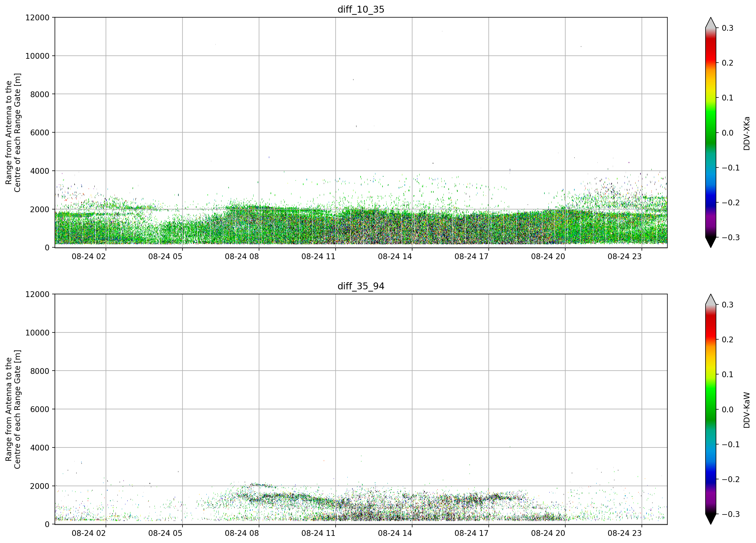Click the 08-24 23 tick label under diff_35_94
Image resolution: width=756 pixels, height=543 pixels.
coord(625,533)
